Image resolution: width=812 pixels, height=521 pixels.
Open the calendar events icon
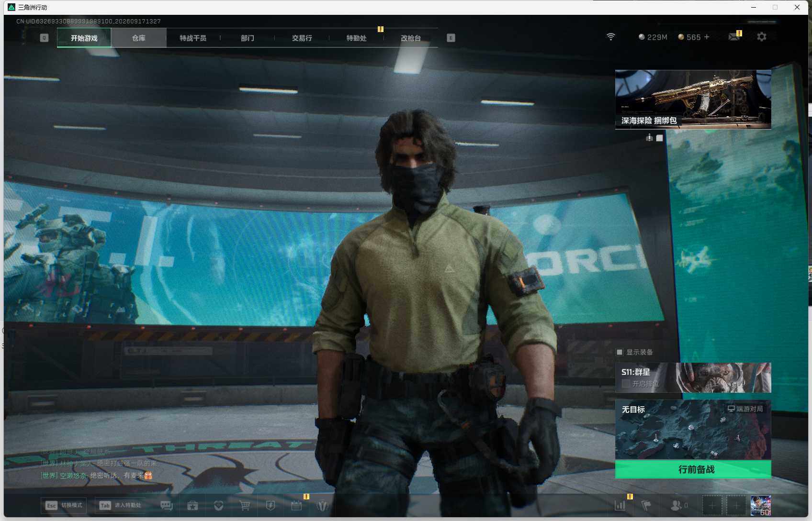(296, 506)
